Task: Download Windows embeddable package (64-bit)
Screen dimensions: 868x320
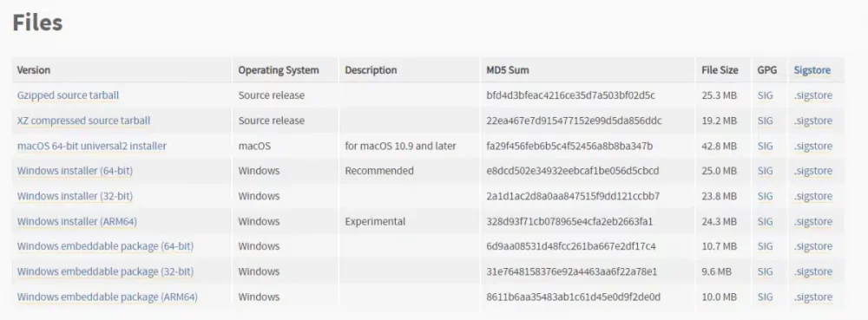Action: pyautogui.click(x=105, y=246)
